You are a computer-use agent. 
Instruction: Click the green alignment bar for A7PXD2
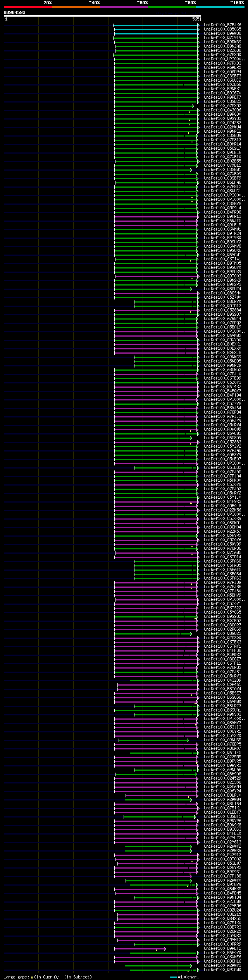[x=154, y=106]
